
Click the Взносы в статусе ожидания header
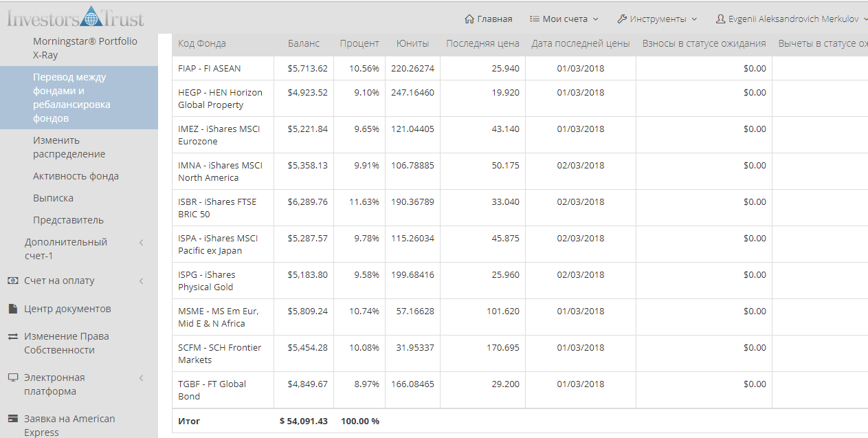point(704,43)
